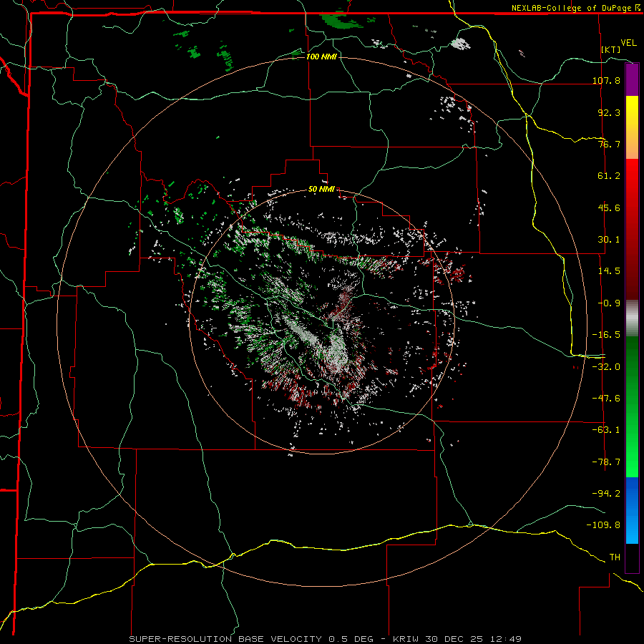Click the VEL legend title
644x644 pixels.
pos(628,43)
